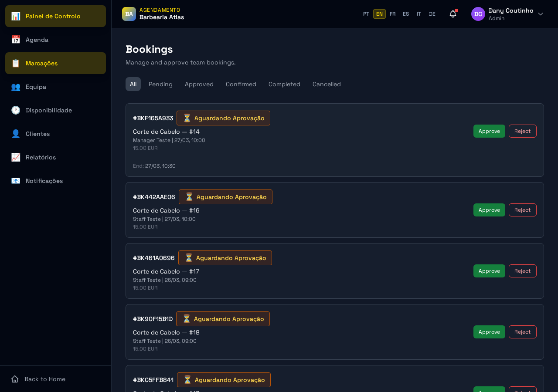Show the All bookings tab

click(x=133, y=84)
